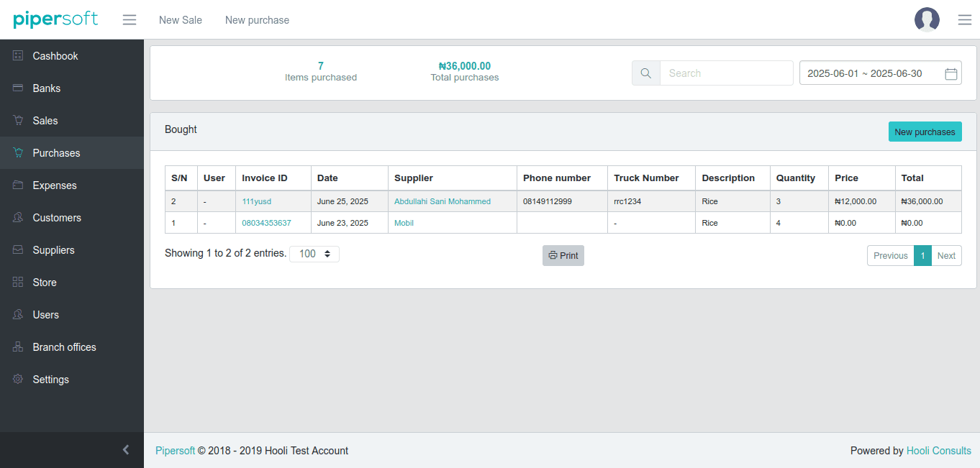Click the ₦12,000.00 price cell
Screen dimensions: 980x468
(x=862, y=201)
